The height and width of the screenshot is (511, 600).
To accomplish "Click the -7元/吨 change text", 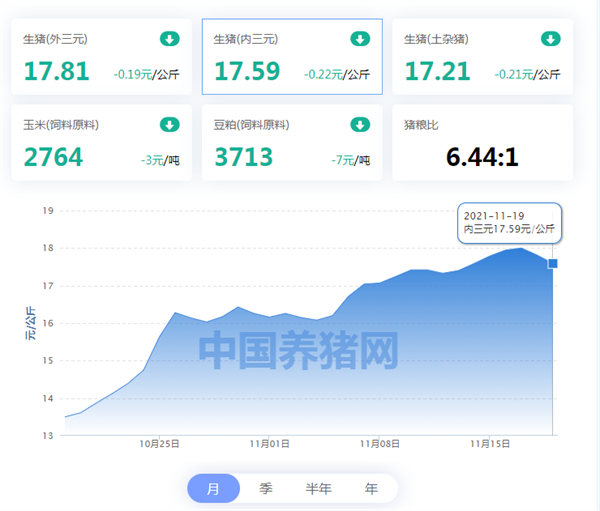I will click(x=351, y=160).
